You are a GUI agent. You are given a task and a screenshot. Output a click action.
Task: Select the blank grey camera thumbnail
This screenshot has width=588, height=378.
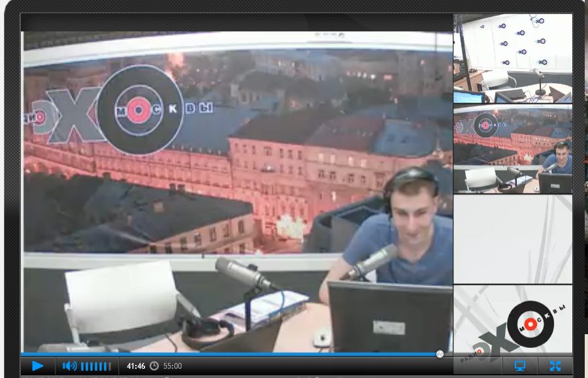[x=513, y=239]
